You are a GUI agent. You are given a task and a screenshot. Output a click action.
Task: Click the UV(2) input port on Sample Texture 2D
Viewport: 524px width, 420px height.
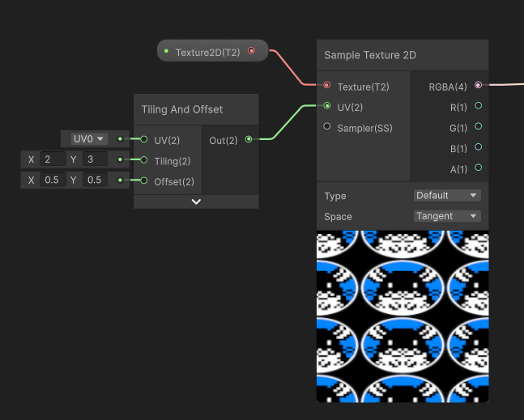tap(327, 106)
